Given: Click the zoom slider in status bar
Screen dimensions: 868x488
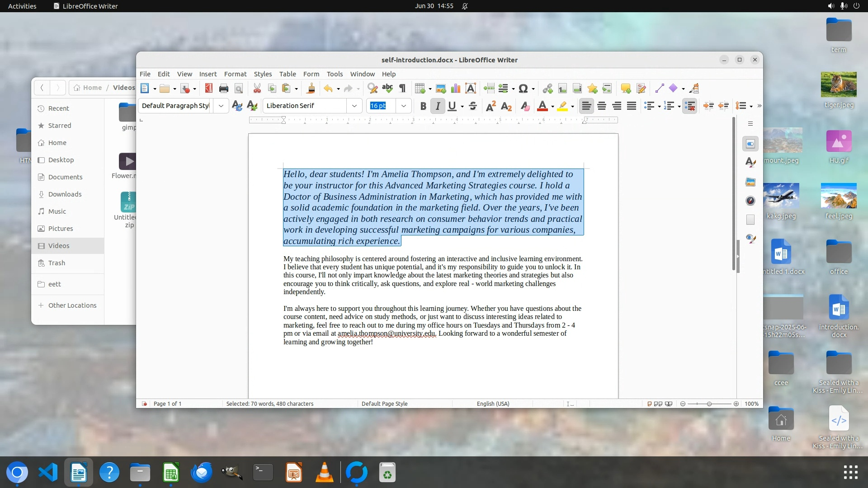Looking at the screenshot, I should pyautogui.click(x=709, y=404).
